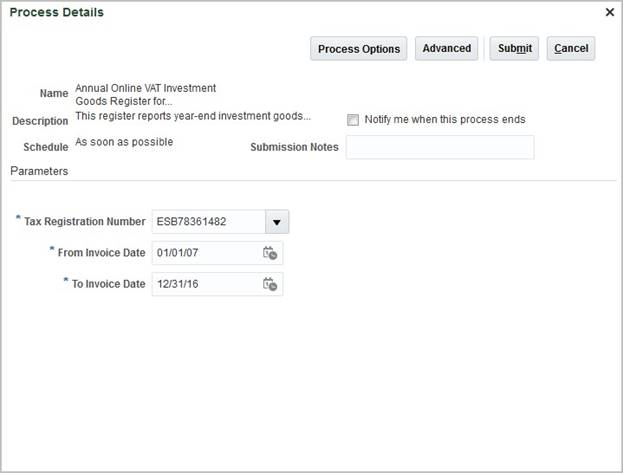Screen dimensions: 623x473
Task: Click the 'Schedule' label
Action: pyautogui.click(x=46, y=147)
